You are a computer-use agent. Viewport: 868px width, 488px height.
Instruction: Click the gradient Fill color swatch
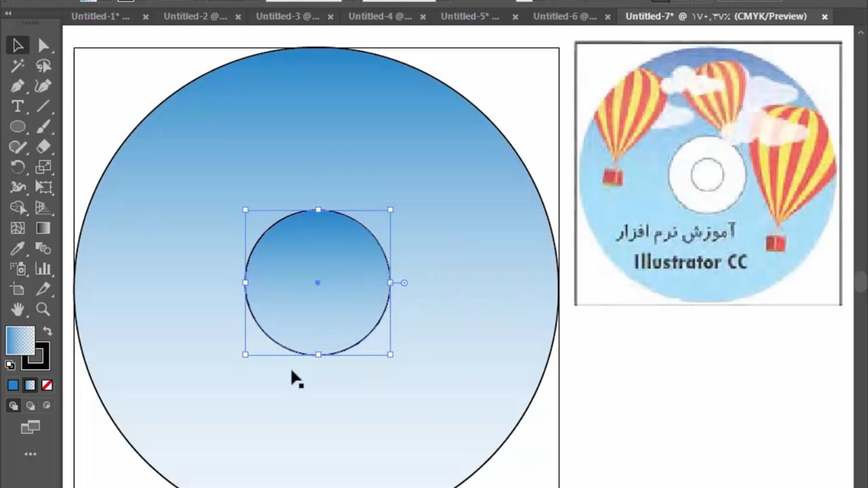pyautogui.click(x=20, y=340)
